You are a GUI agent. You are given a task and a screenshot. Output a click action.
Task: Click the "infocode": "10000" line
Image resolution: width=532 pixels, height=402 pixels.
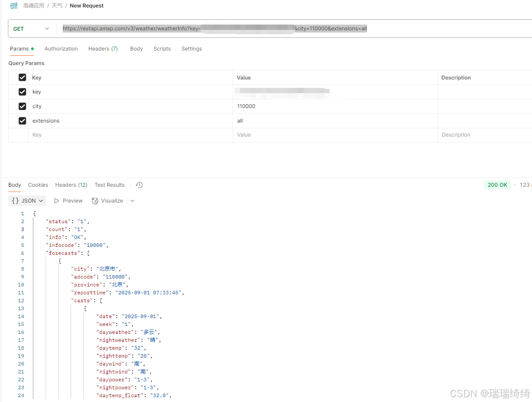click(77, 245)
